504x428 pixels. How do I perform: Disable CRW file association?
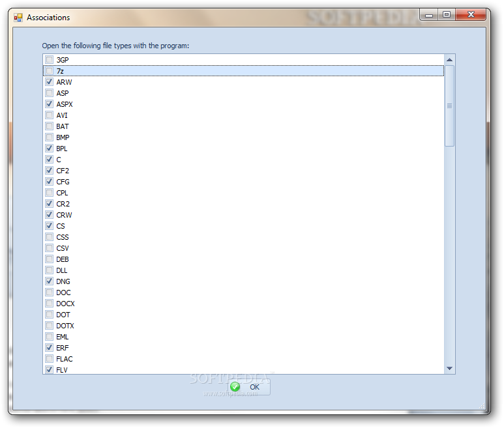(49, 215)
